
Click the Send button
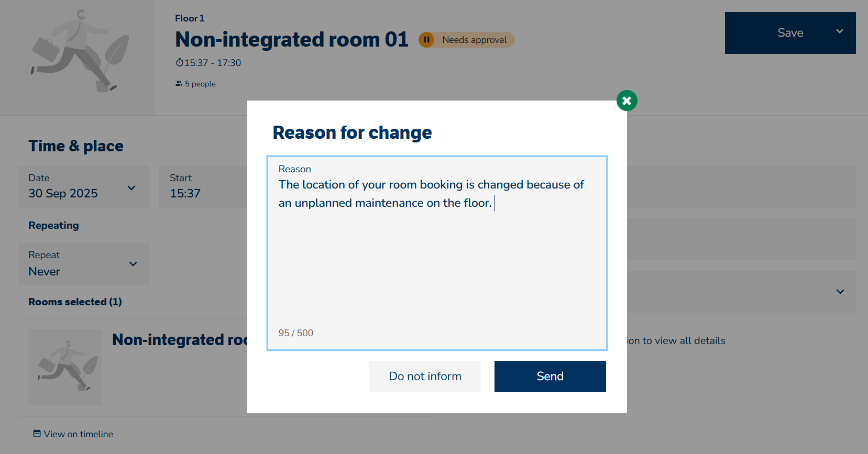pos(550,377)
